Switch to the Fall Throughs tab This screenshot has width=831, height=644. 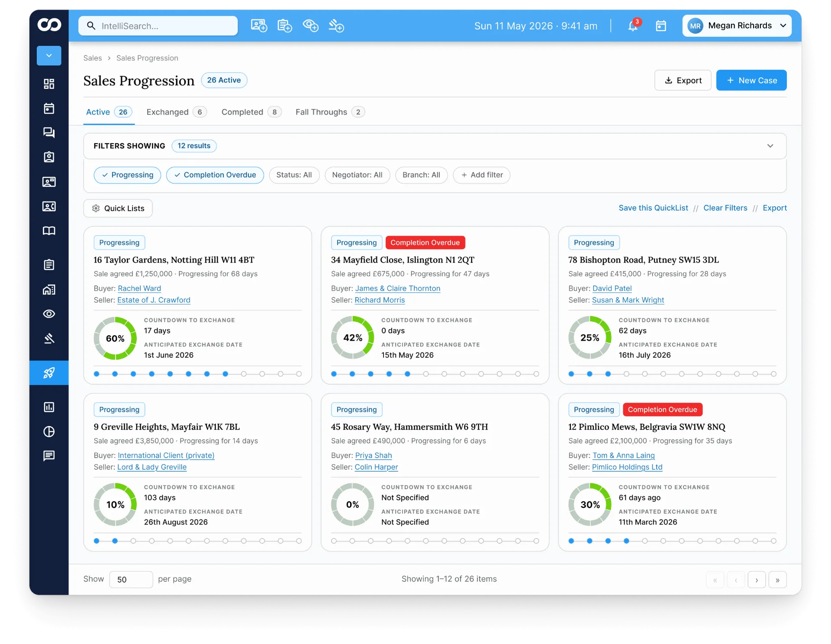coord(330,112)
